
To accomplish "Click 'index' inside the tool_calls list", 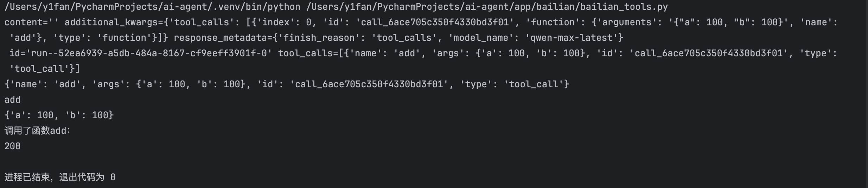I will [x=276, y=22].
